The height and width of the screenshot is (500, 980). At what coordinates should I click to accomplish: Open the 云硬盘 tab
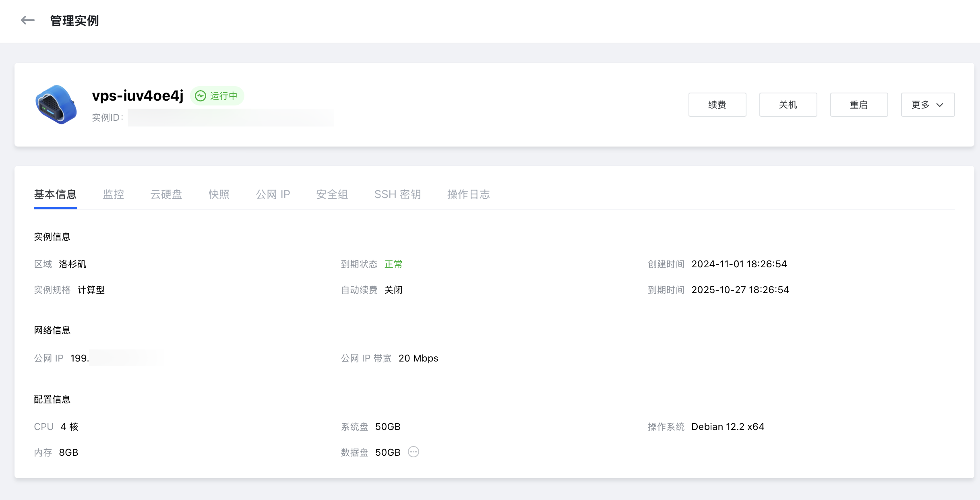point(166,194)
